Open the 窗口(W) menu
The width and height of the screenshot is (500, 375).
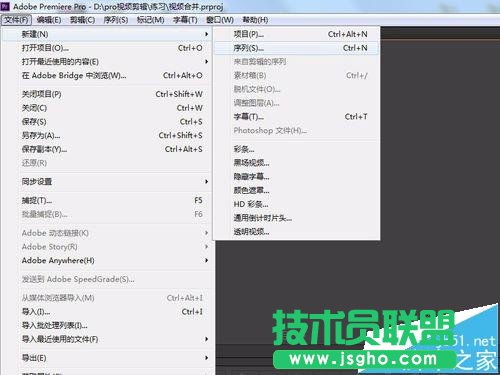220,20
